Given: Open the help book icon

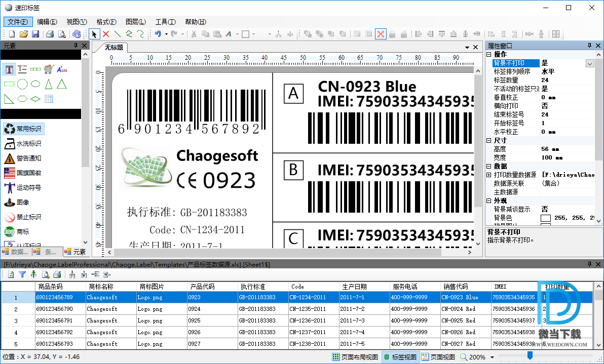Looking at the screenshot, I should click(77, 34).
